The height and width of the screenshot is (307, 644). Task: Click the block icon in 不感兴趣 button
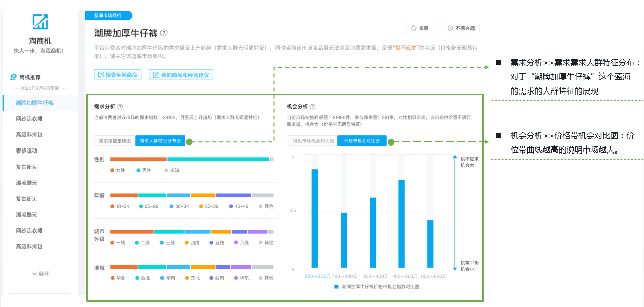450,28
